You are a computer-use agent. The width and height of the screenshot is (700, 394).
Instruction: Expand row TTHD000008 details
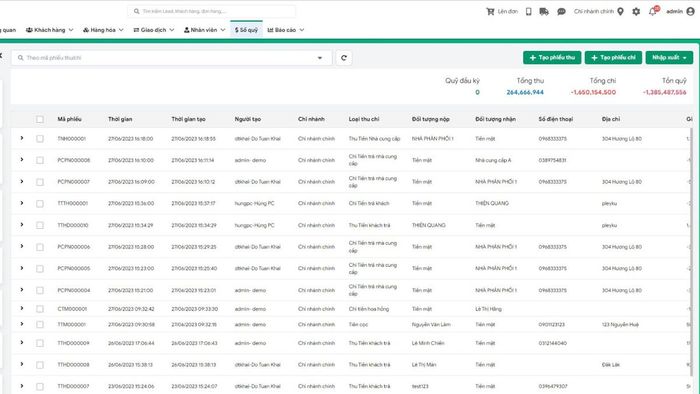pos(21,364)
